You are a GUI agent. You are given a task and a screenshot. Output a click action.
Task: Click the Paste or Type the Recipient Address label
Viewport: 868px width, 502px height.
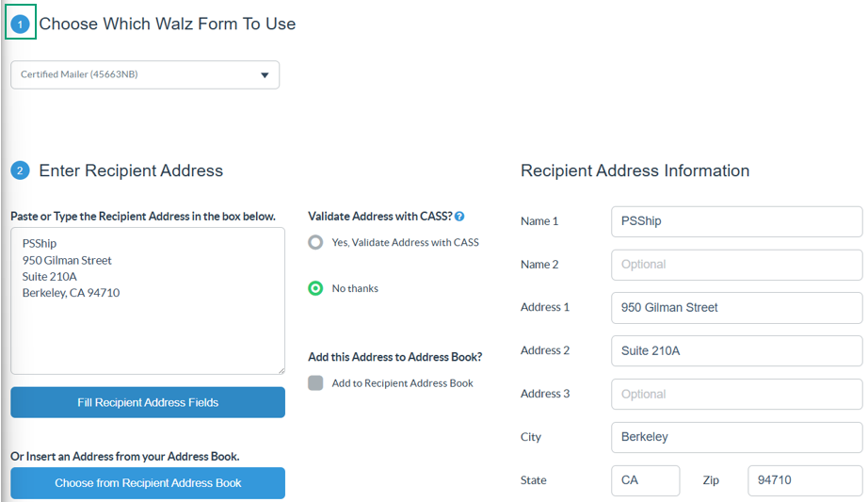pyautogui.click(x=143, y=217)
